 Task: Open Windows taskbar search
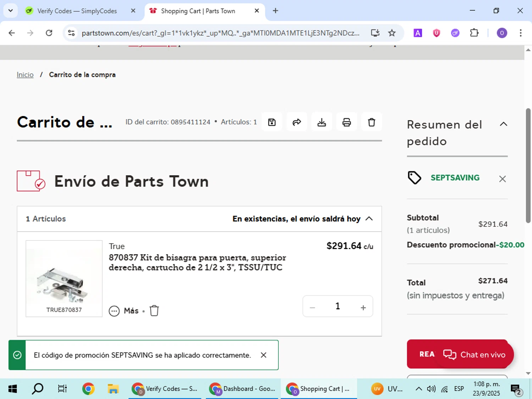coord(38,389)
